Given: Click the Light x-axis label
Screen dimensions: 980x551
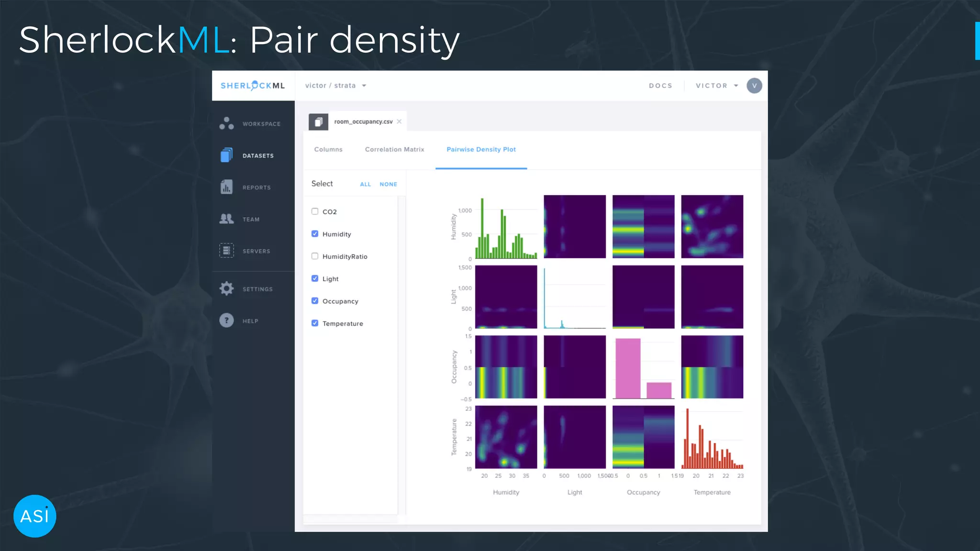Looking at the screenshot, I should [x=575, y=492].
